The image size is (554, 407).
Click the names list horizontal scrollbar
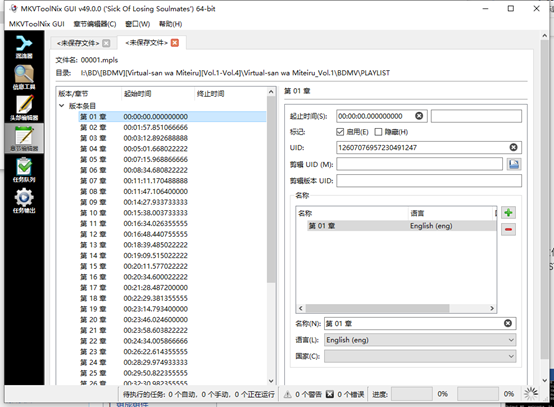[x=378, y=308]
